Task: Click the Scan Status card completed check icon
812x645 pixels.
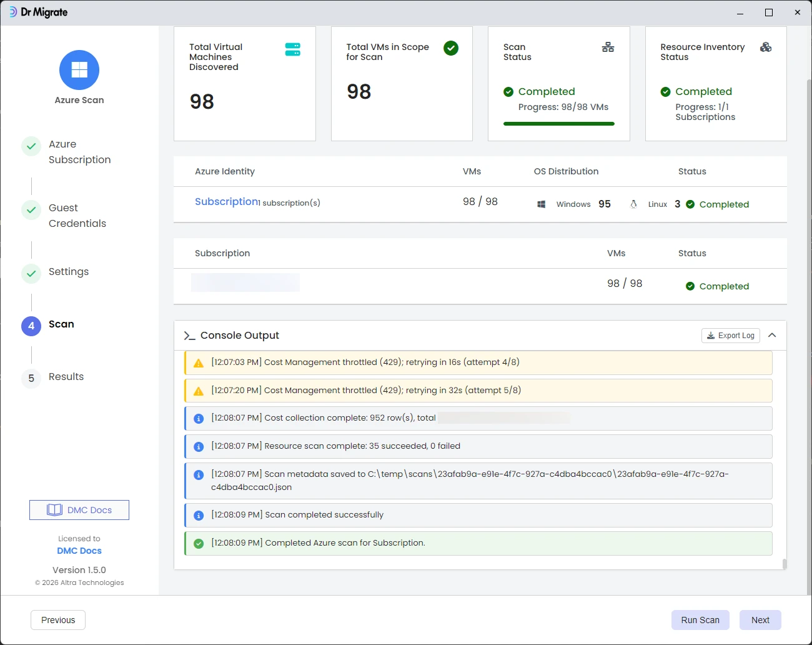Action: 508,92
